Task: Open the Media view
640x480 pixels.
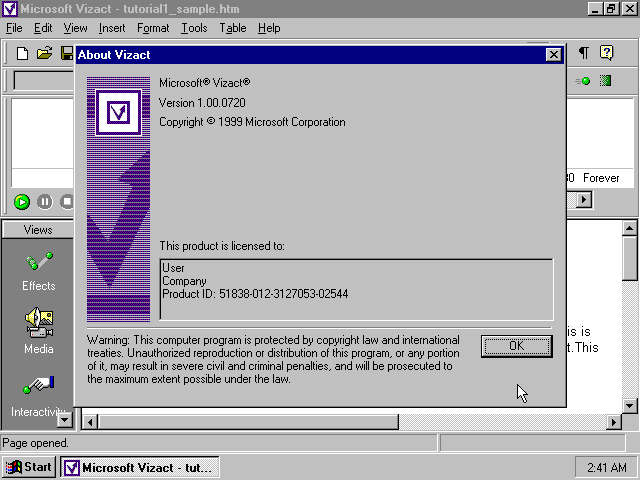Action: click(38, 331)
